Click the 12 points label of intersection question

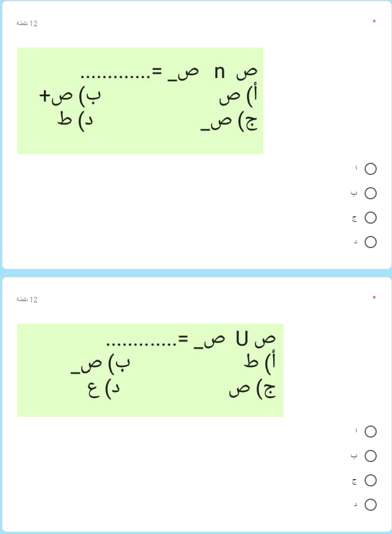point(27,24)
